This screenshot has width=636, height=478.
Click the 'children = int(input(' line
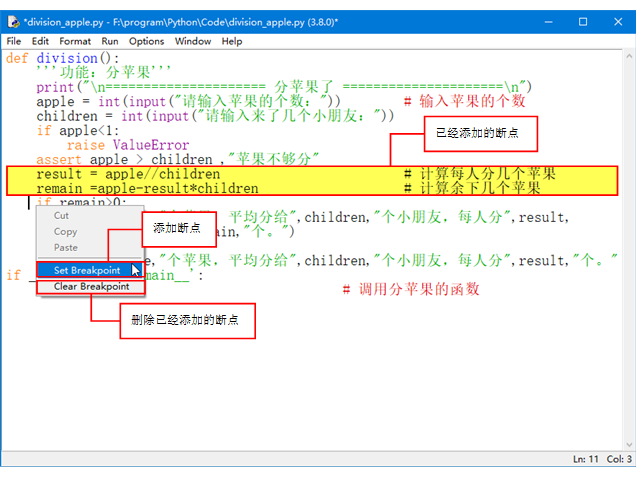pos(215,116)
